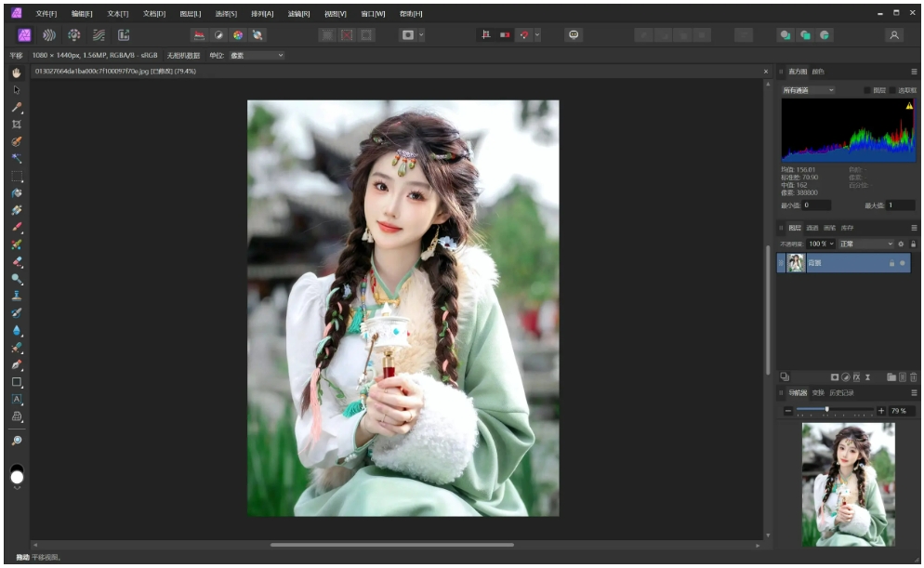924x568 pixels.
Task: Switch to the Develop persona
Action: click(73, 35)
